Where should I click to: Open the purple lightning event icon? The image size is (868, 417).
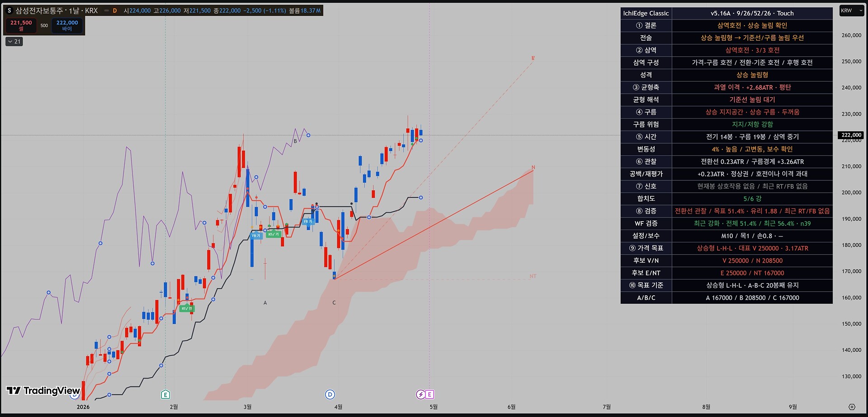point(420,394)
